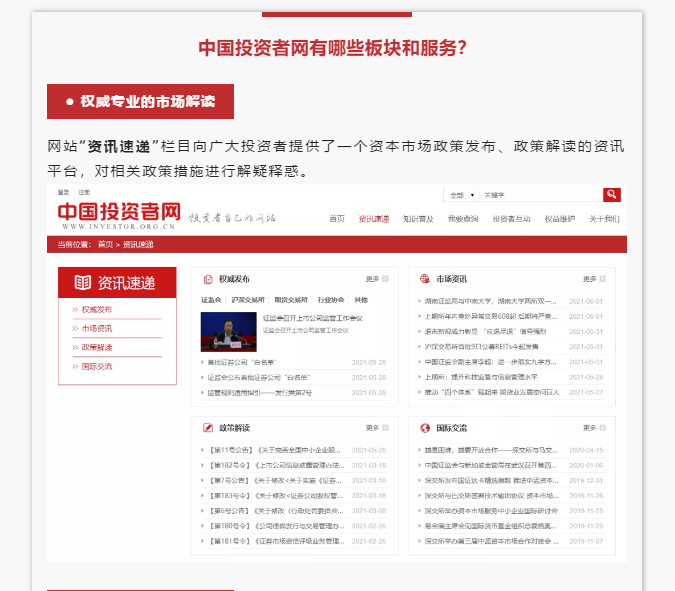Open the 退市新规威力彰显 news item
The width and height of the screenshot is (675, 591).
pos(485,331)
